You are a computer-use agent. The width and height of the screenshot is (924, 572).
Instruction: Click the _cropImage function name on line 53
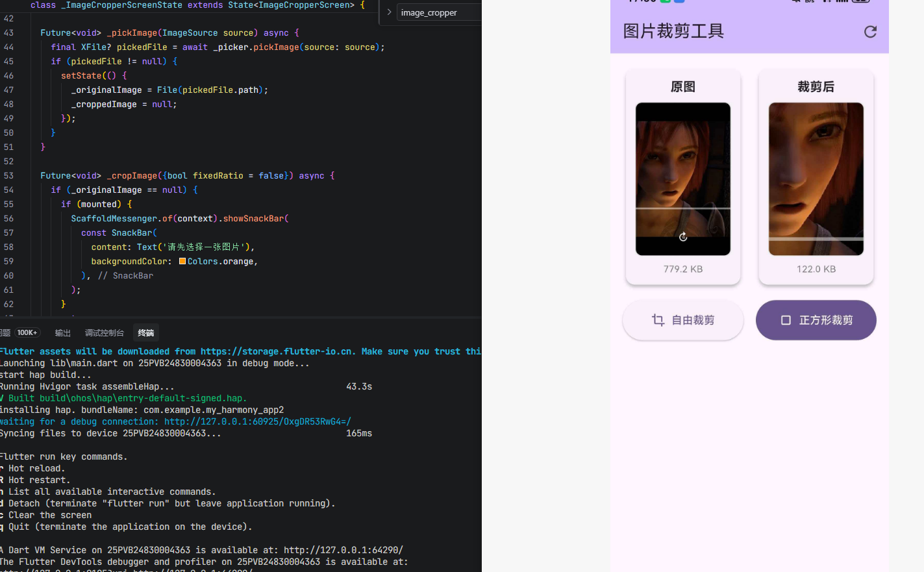coord(132,175)
